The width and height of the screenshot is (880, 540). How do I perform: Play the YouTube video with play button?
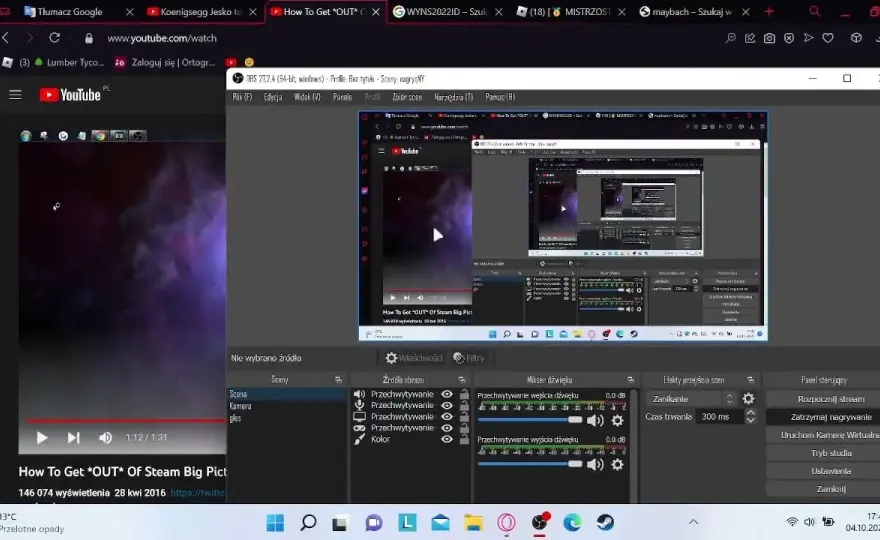pos(42,438)
